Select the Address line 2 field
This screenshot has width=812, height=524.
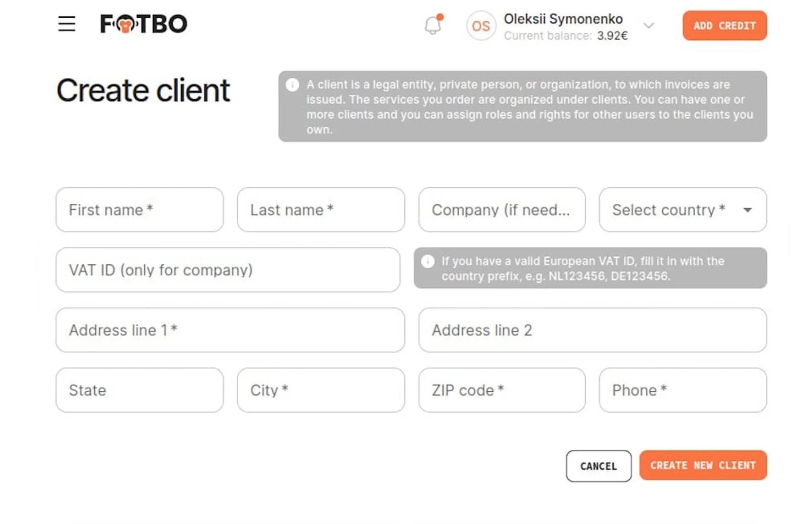point(593,330)
